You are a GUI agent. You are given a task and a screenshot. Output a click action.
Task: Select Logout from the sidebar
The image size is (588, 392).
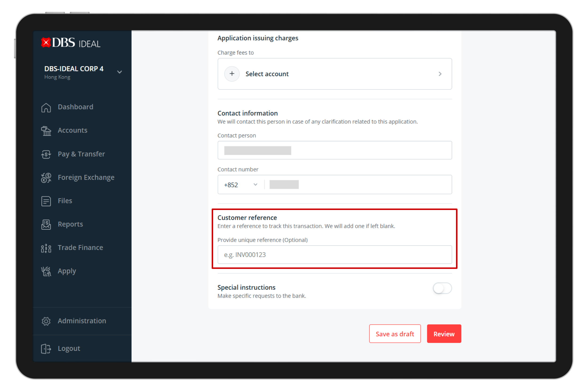tap(69, 348)
